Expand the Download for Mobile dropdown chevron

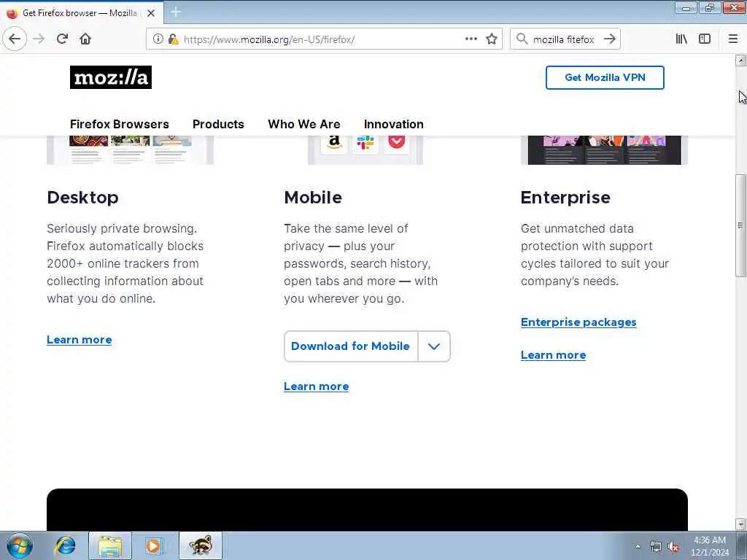[x=434, y=346]
